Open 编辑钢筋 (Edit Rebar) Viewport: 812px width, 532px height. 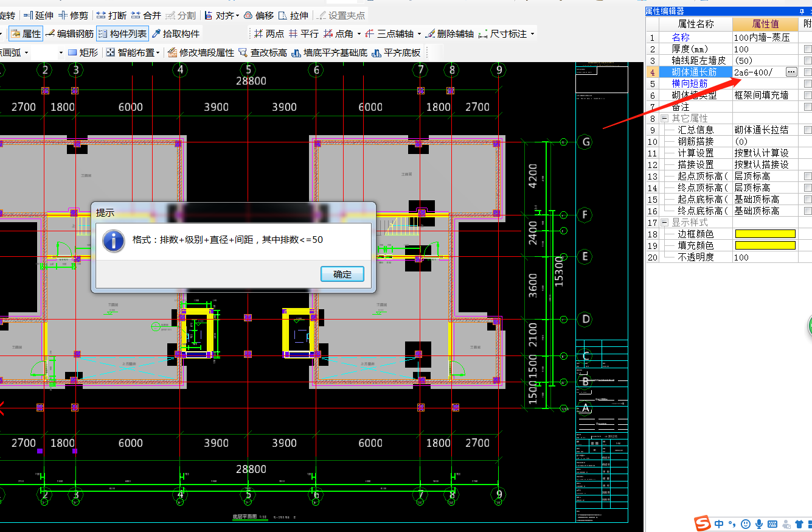coord(70,34)
